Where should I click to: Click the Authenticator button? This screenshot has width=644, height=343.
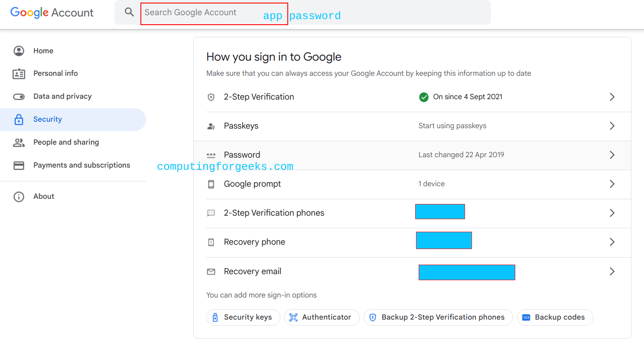pyautogui.click(x=322, y=317)
